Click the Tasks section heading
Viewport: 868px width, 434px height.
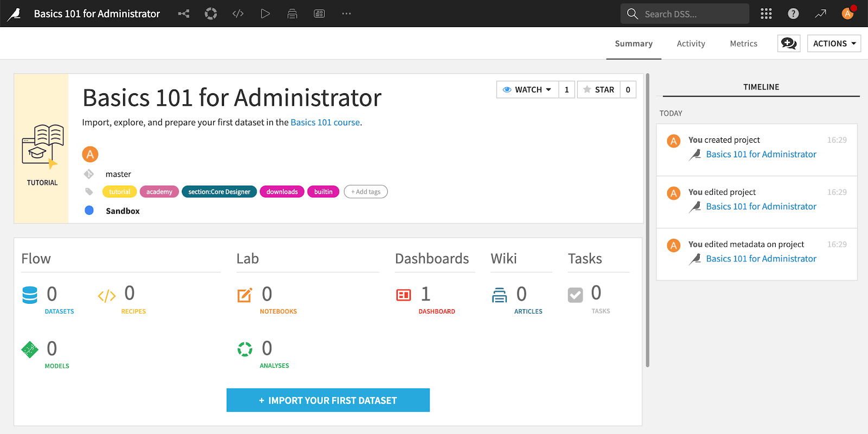point(585,259)
